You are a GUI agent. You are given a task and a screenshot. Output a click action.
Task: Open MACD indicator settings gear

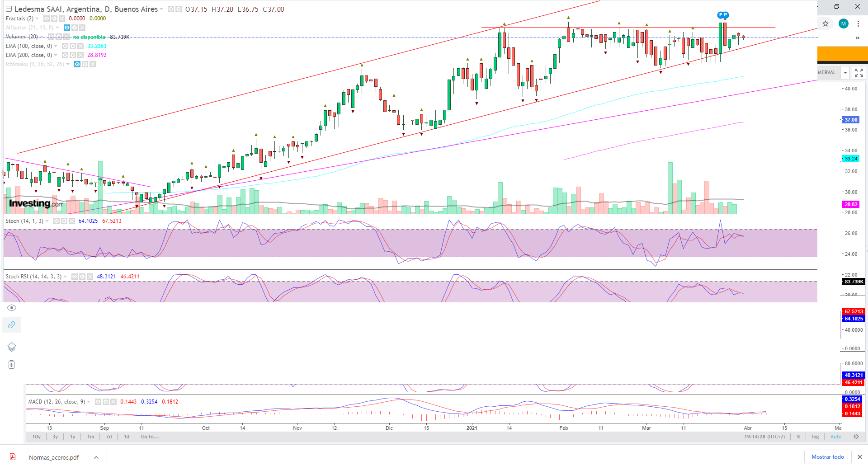click(x=106, y=402)
